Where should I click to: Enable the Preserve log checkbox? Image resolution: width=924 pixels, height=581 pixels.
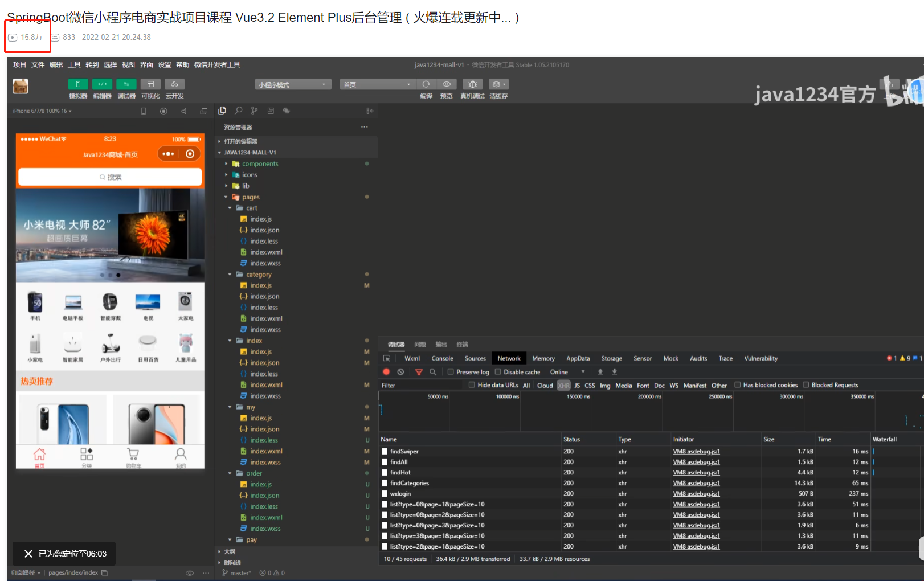point(451,372)
